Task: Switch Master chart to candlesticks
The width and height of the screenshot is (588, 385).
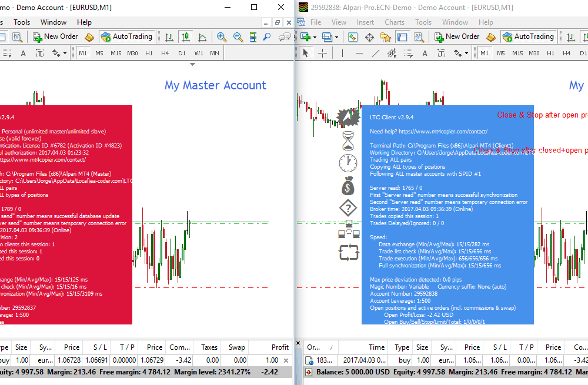Action: [186, 37]
